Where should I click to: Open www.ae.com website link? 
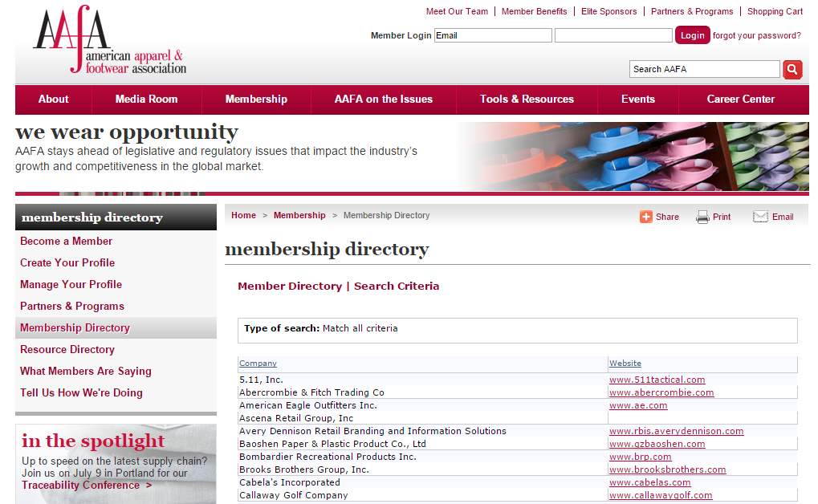(x=638, y=405)
